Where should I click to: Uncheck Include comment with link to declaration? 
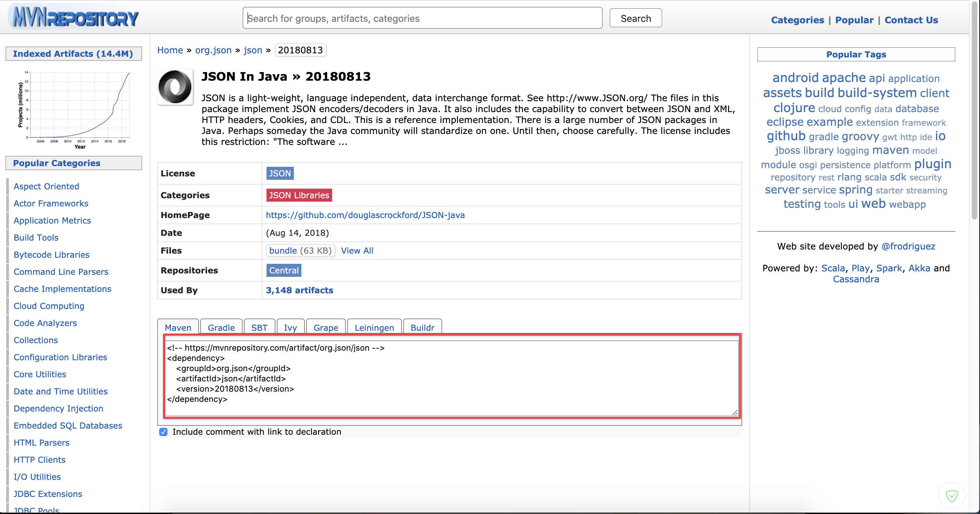coord(163,432)
